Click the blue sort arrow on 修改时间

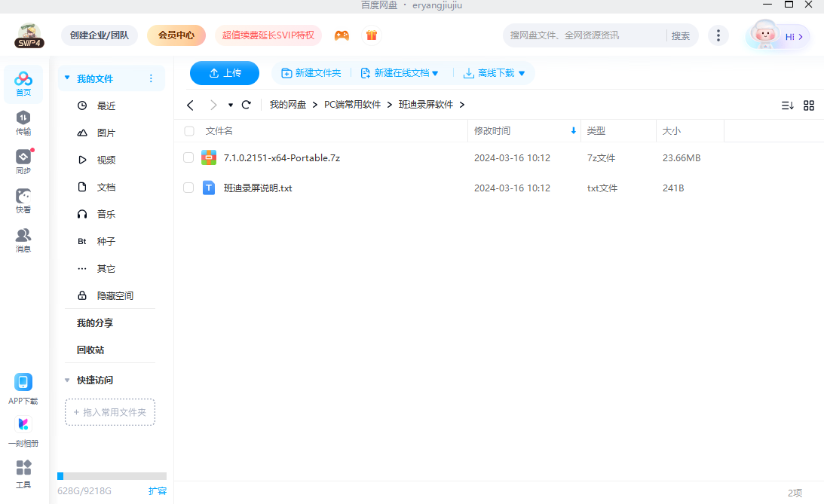pyautogui.click(x=573, y=131)
